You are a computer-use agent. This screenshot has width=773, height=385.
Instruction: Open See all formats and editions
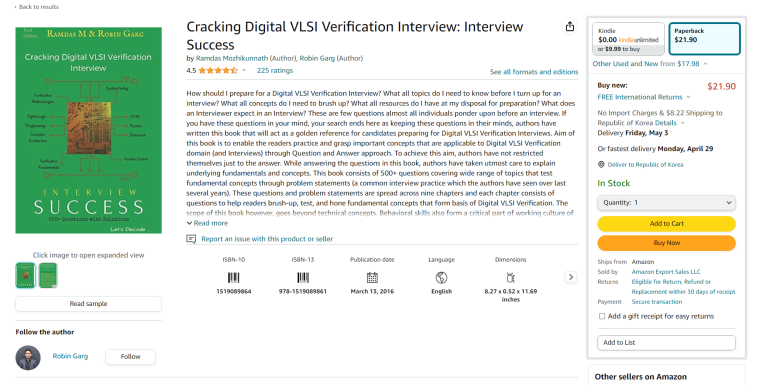[x=534, y=72]
